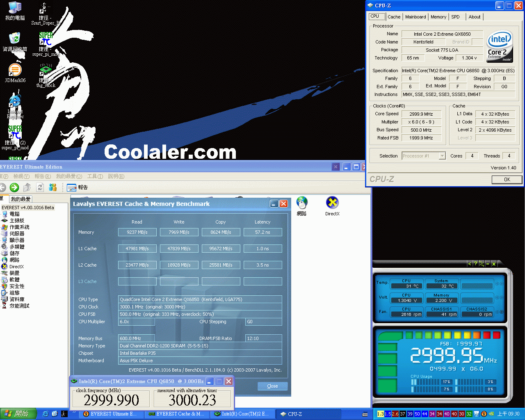Image resolution: width=525 pixels, height=420 pixels.
Task: Click the keyboard language icon on the taskbar
Action: (365, 414)
